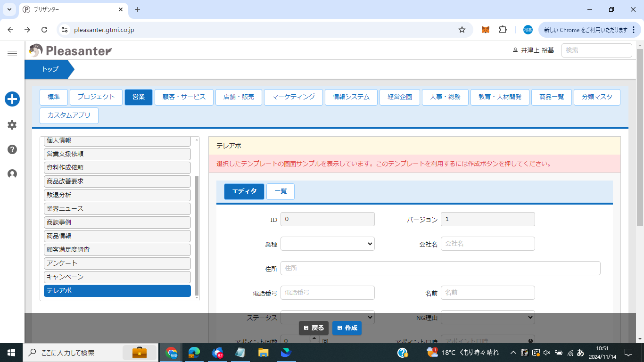
Task: Click the MetaMask fox extension icon
Action: point(485,30)
